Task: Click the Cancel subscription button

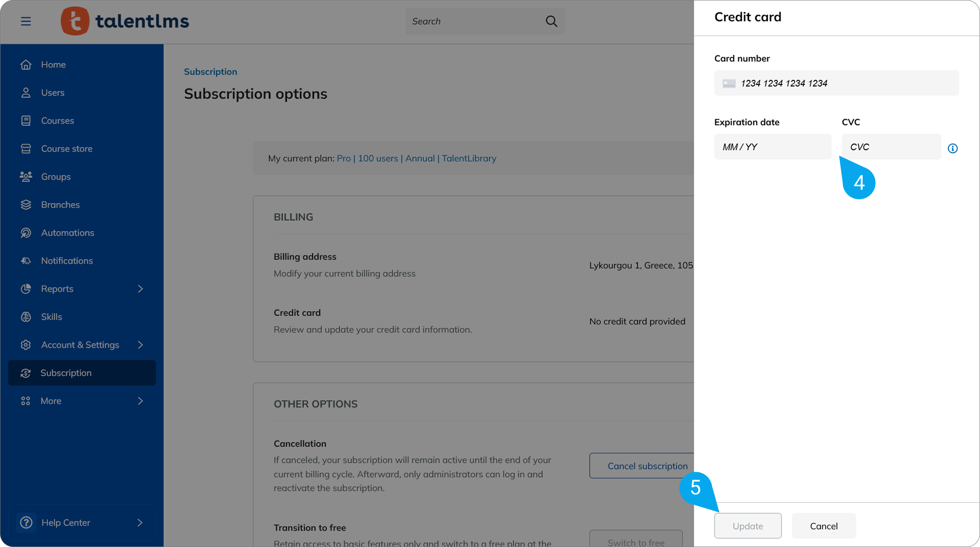Action: pos(648,466)
